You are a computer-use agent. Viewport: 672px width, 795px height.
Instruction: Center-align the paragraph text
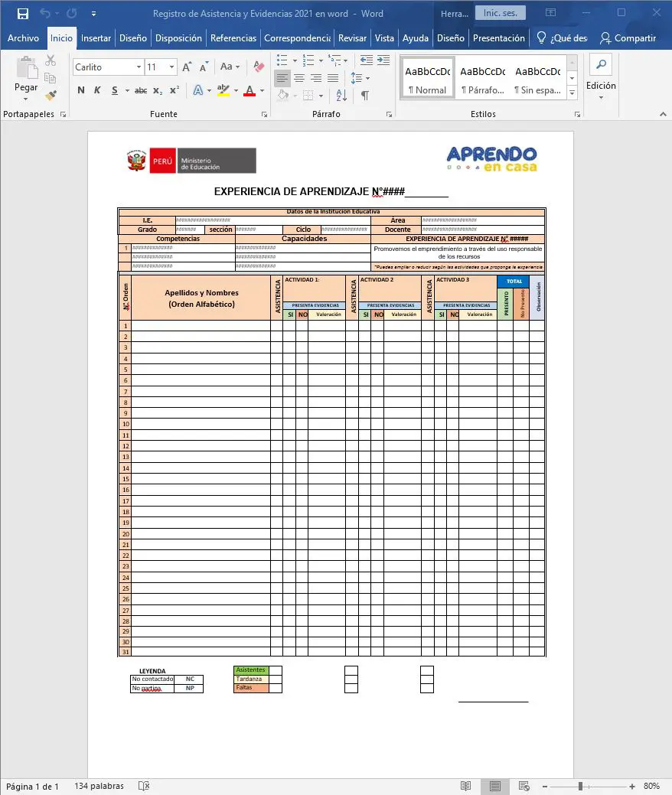299,78
